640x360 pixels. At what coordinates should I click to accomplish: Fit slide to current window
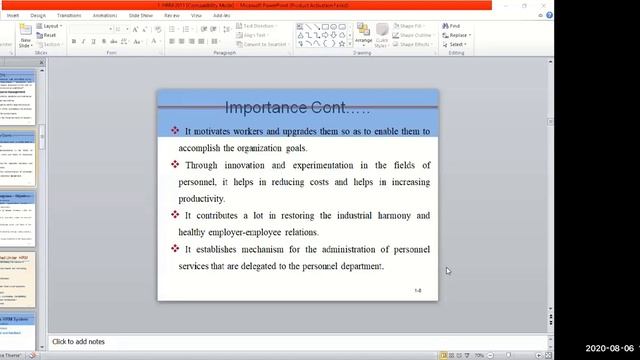tap(548, 356)
